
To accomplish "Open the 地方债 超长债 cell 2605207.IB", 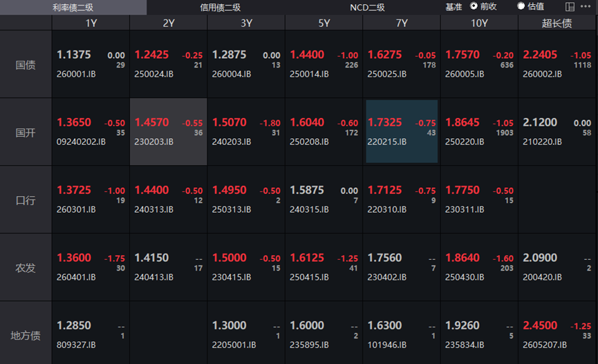I will (557, 335).
